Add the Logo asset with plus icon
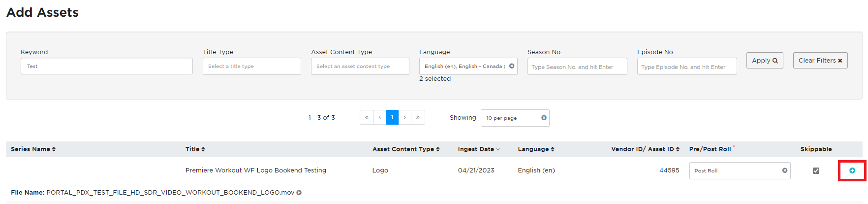The image size is (868, 204). [852, 170]
